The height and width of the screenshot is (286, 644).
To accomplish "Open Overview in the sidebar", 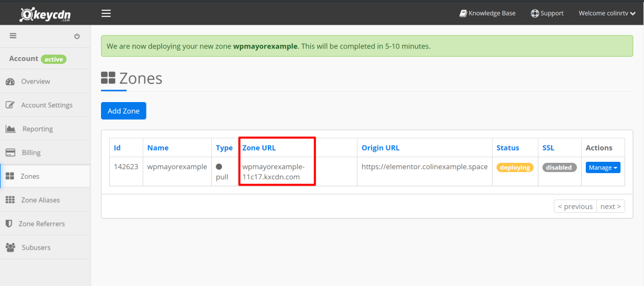I will tap(45, 81).
